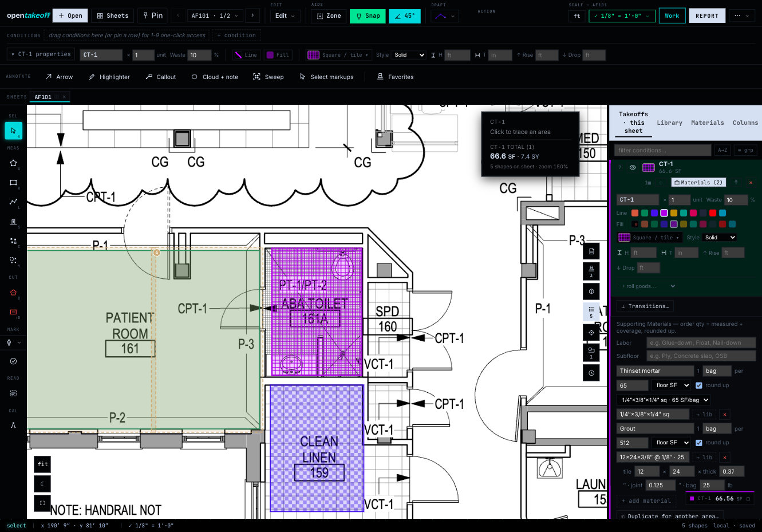Click the fit view button
The height and width of the screenshot is (532, 762).
click(x=42, y=464)
